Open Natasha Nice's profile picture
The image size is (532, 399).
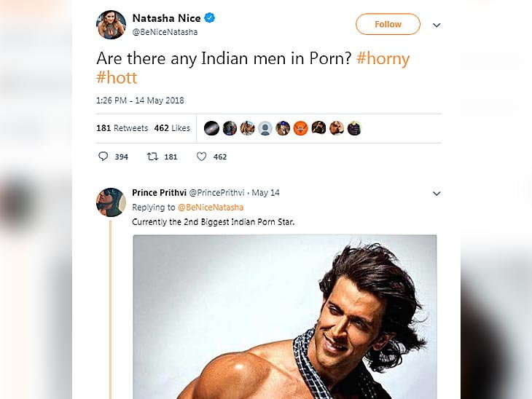pyautogui.click(x=112, y=25)
